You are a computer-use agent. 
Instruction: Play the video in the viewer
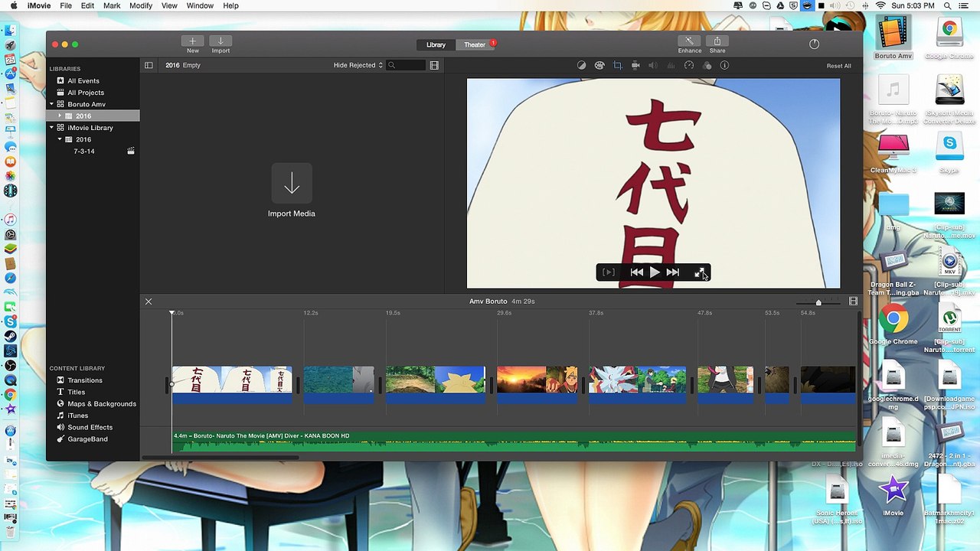(655, 272)
